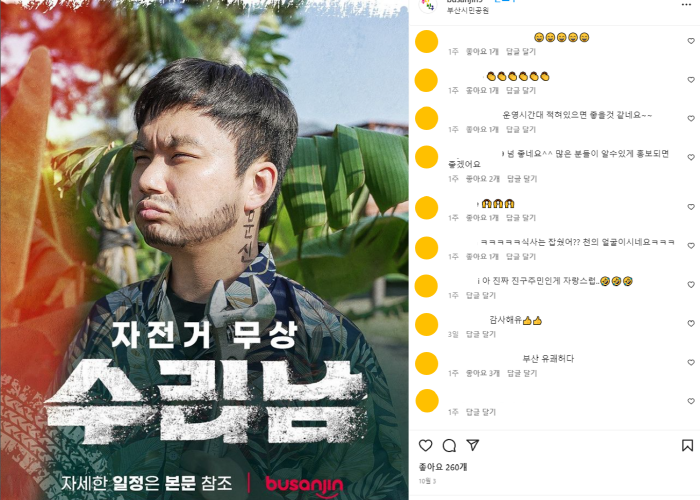Open the comment bubble icon under the post
The image size is (700, 500).
449,445
